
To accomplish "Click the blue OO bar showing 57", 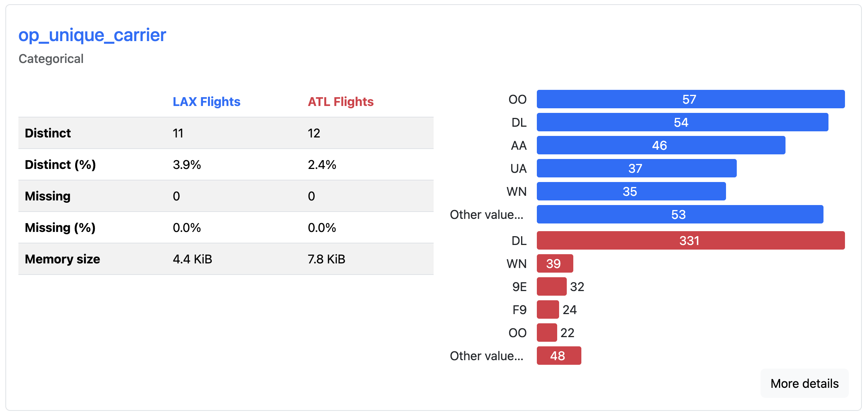I will pos(690,99).
